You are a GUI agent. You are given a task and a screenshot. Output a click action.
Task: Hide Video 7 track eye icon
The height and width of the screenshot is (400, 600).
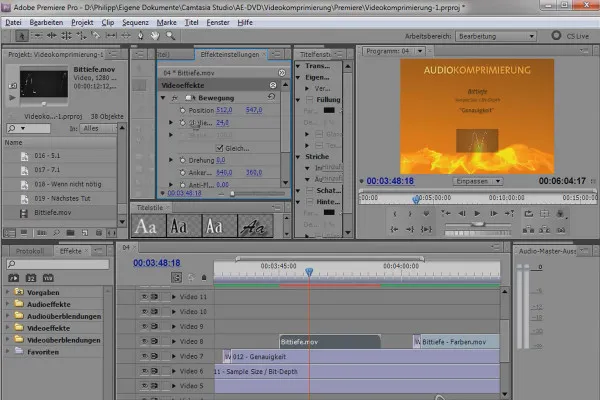pos(144,356)
